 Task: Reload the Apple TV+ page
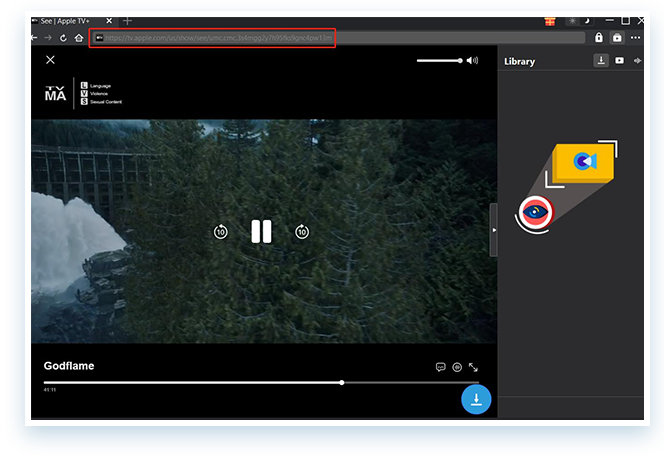point(63,38)
